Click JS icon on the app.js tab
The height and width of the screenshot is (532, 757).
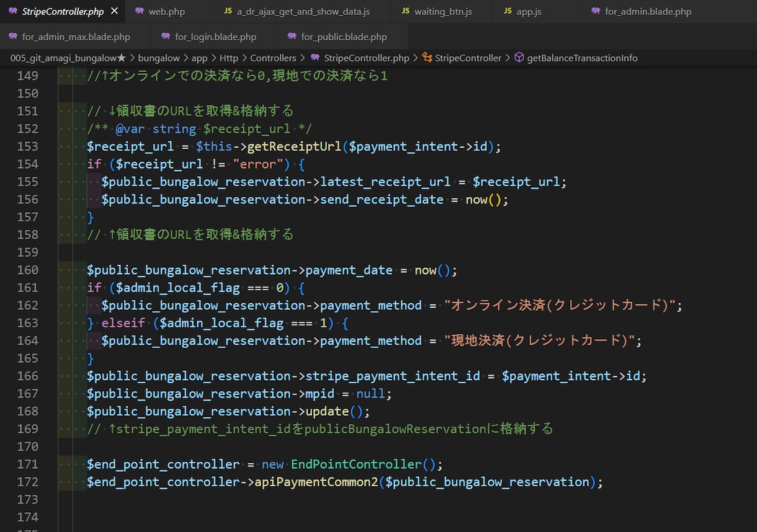click(x=508, y=11)
